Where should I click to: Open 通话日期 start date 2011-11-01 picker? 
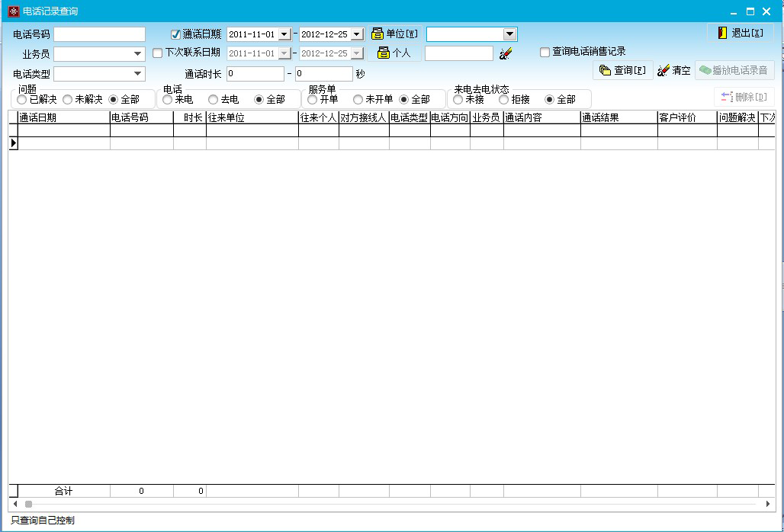coord(284,34)
